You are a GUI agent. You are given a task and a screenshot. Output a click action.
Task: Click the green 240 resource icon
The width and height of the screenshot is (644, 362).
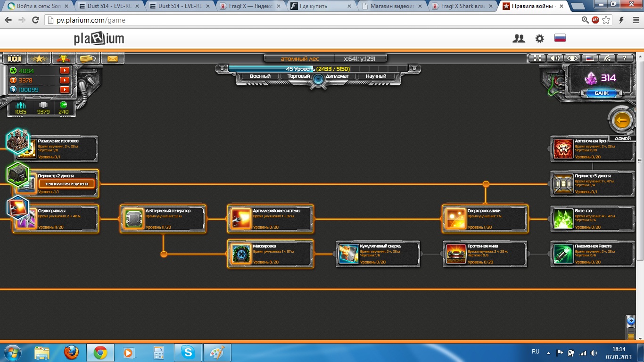[x=64, y=105]
